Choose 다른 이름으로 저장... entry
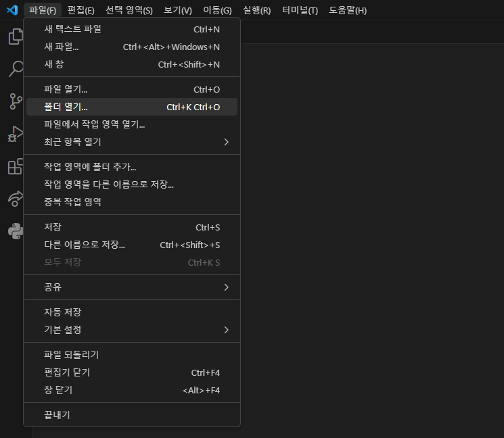This screenshot has width=504, height=438. 132,245
